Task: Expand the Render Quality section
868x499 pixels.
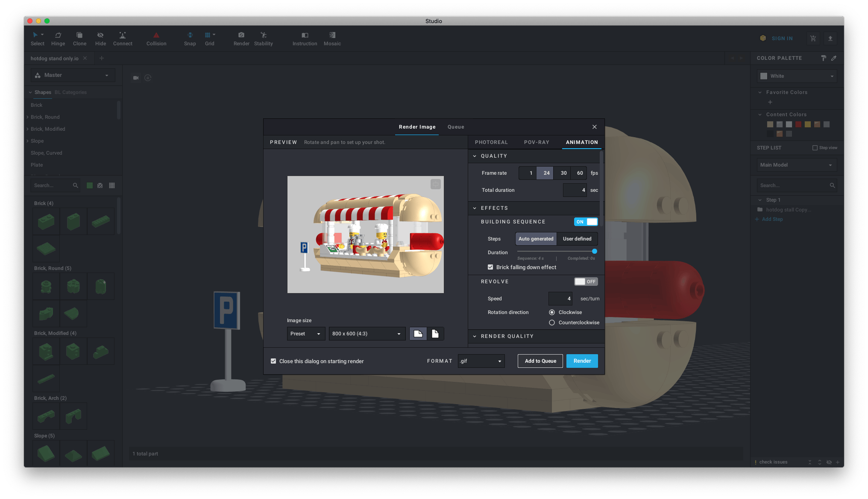Action: [507, 336]
